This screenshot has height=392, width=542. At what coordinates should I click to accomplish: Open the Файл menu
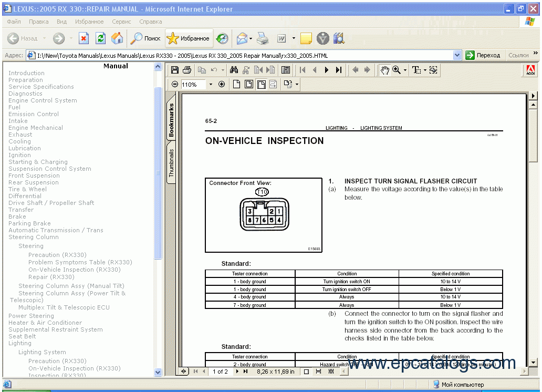click(x=14, y=22)
